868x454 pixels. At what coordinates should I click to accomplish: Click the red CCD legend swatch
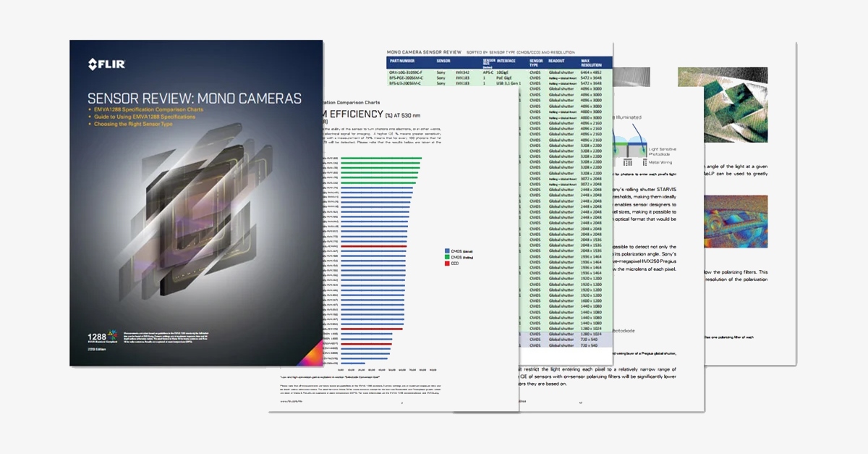point(448,264)
